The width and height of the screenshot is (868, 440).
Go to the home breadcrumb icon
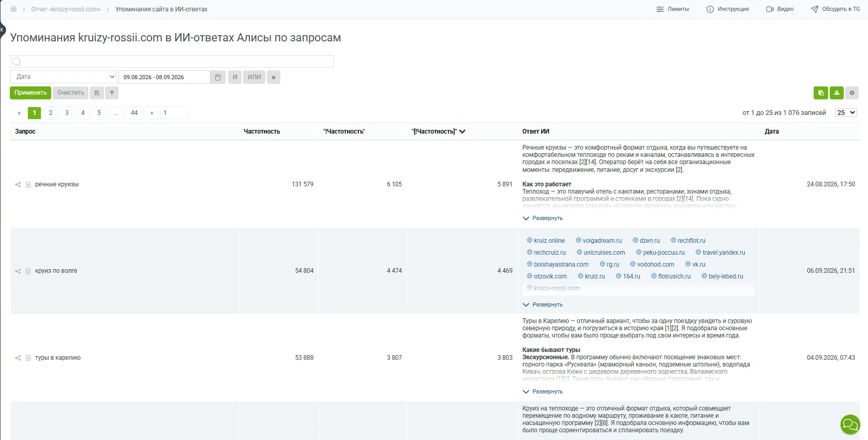(x=13, y=9)
